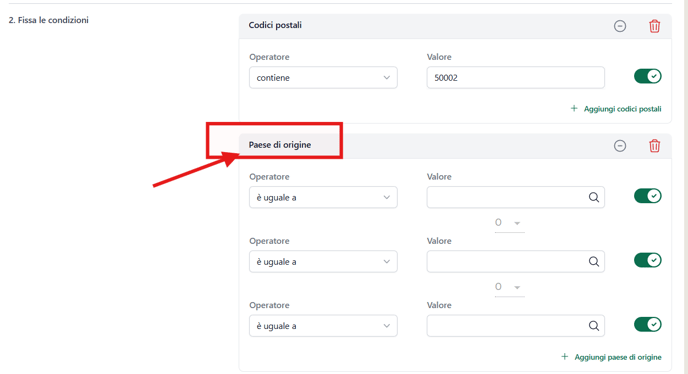Viewport: 688px width, 374px height.
Task: Click search icon in first Paese di origine value
Action: 594,198
